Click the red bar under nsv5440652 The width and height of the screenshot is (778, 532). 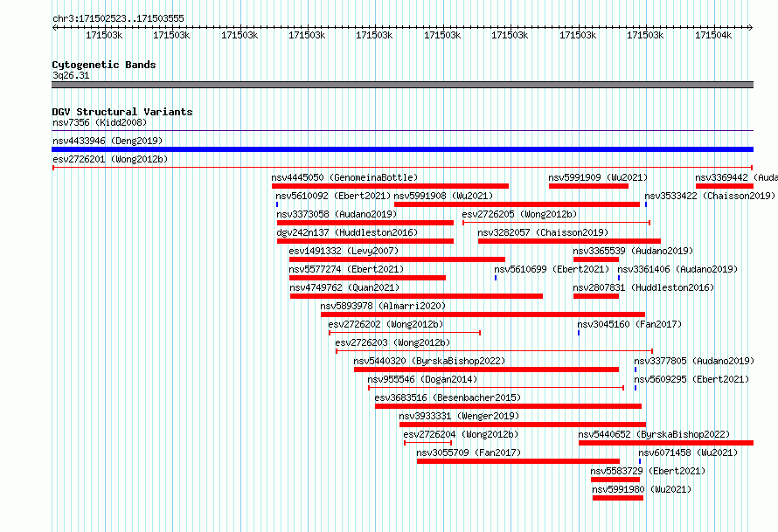[x=666, y=443]
